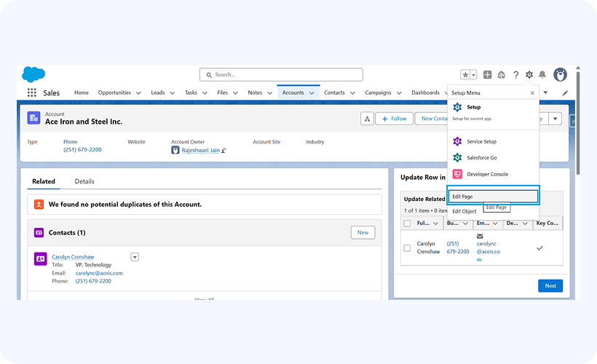Open the favorites list dropdown arrow
This screenshot has height=364, width=597.
click(x=473, y=75)
